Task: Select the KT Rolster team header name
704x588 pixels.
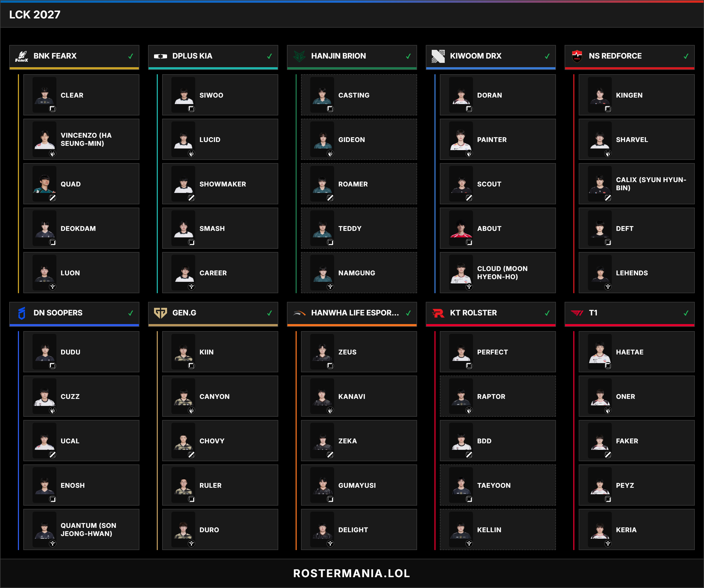Action: coord(473,313)
